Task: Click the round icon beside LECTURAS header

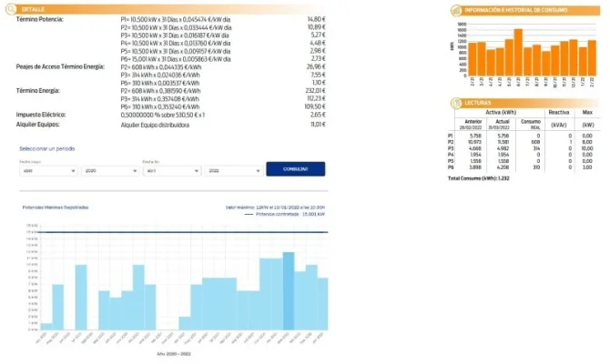Action: [x=456, y=103]
